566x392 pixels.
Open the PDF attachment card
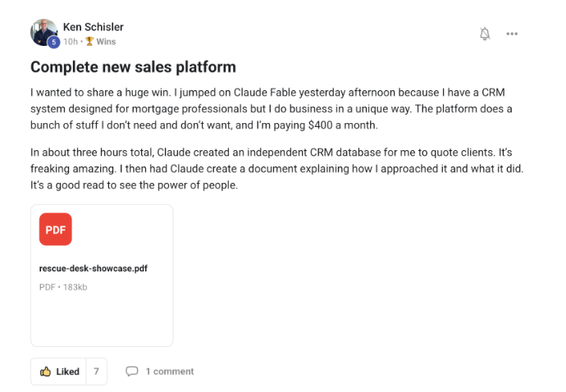[102, 276]
